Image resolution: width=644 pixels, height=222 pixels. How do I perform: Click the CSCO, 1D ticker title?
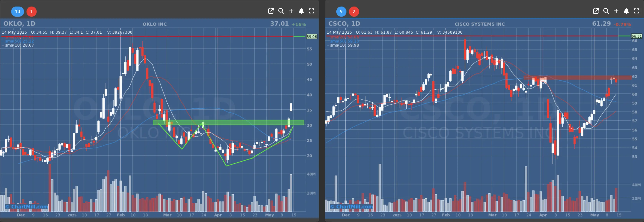point(344,23)
